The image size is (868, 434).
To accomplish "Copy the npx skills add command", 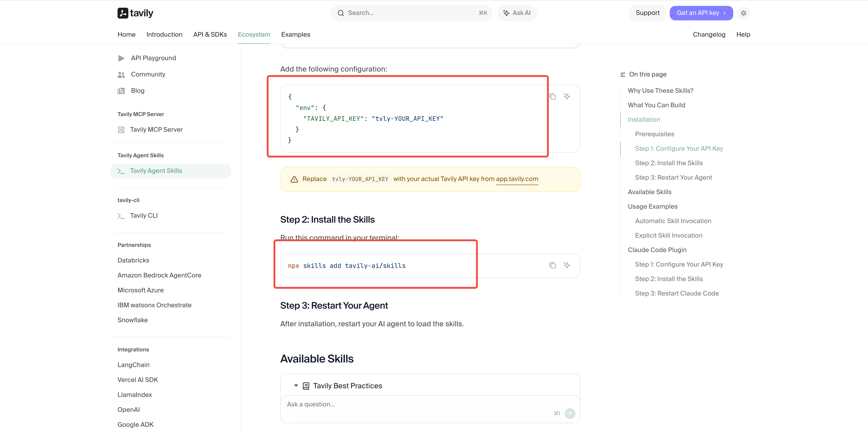I will [x=552, y=265].
